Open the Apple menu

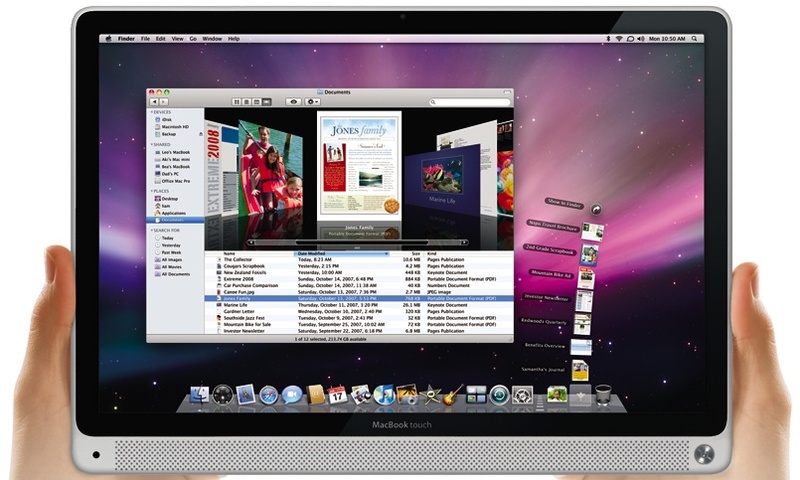click(x=108, y=39)
